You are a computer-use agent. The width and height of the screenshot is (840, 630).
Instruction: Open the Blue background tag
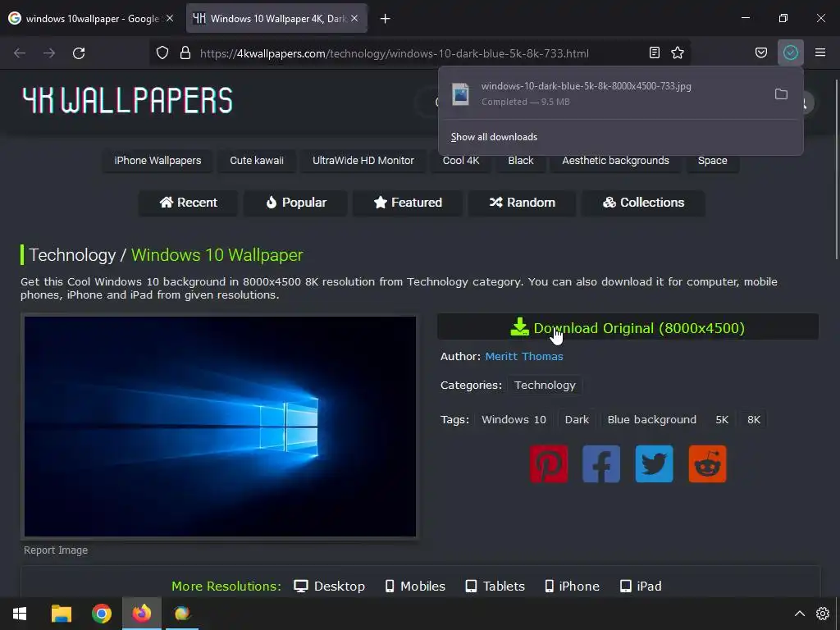click(x=652, y=419)
